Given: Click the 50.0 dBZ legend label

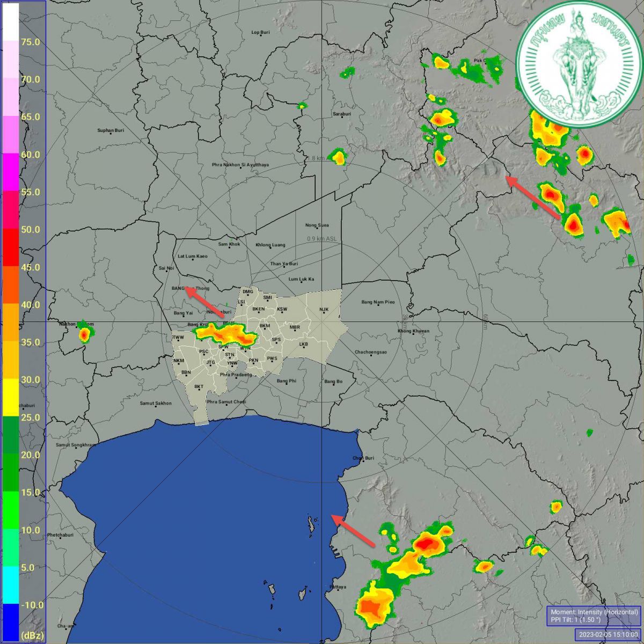Looking at the screenshot, I should pyautogui.click(x=30, y=230).
